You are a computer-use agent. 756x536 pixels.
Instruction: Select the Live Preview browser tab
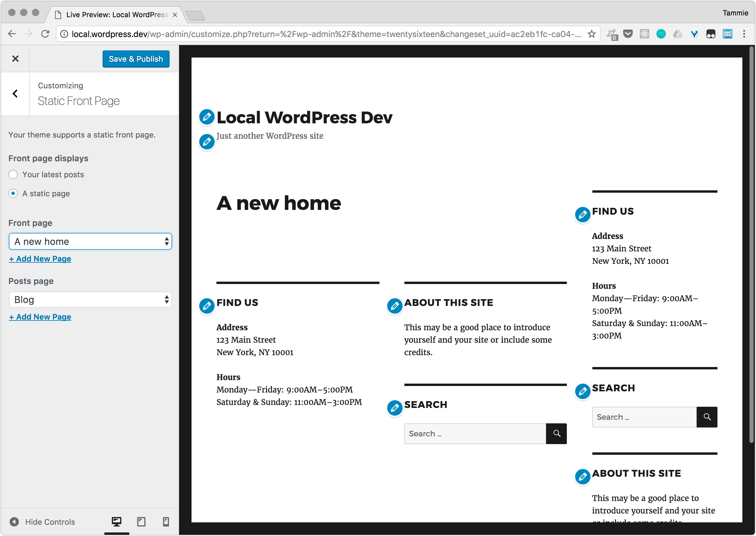117,15
